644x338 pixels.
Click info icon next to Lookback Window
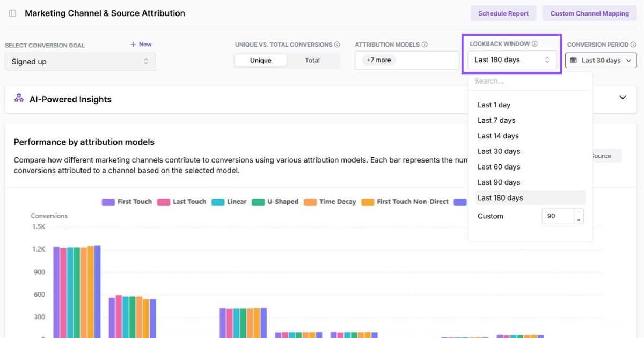[x=535, y=44]
